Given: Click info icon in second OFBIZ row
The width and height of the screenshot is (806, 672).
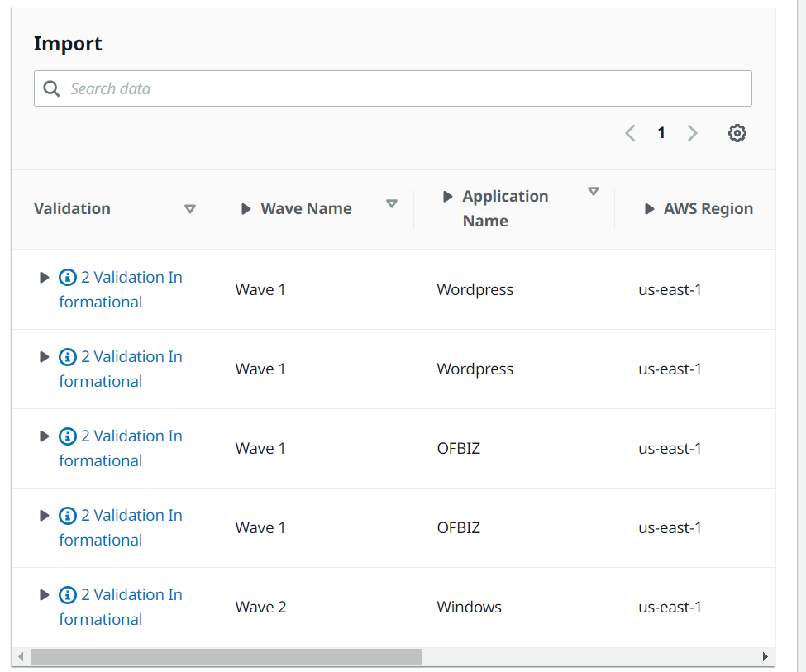Looking at the screenshot, I should 67,515.
